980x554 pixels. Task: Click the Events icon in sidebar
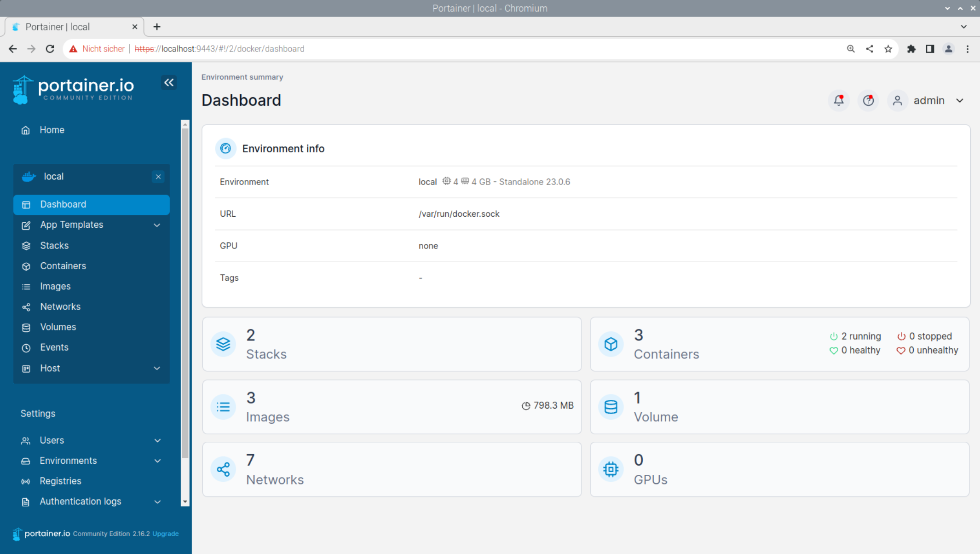25,347
